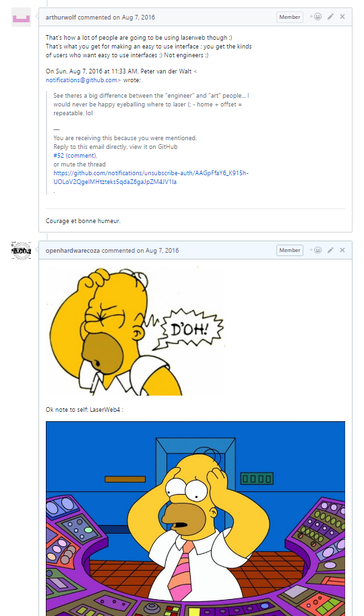Open arthurwolf's Aug 7, 2016 timestamp
The image size is (364, 616).
138,18
